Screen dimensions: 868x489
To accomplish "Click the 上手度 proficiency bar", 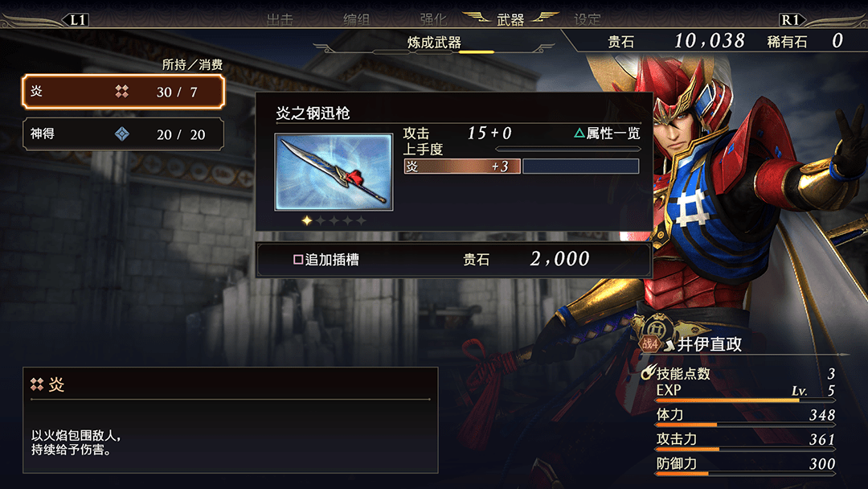I will coord(568,149).
